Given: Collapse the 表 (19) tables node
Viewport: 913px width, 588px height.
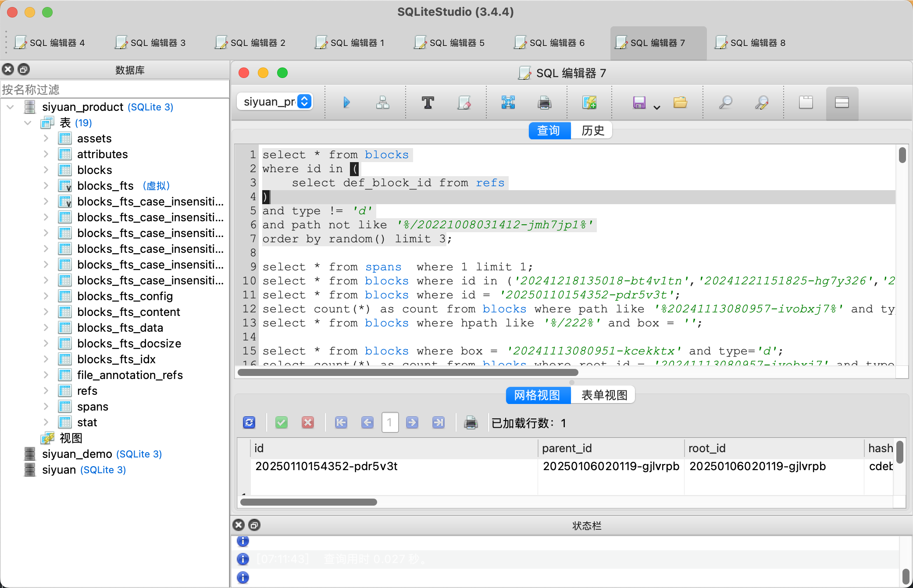Looking at the screenshot, I should (28, 123).
